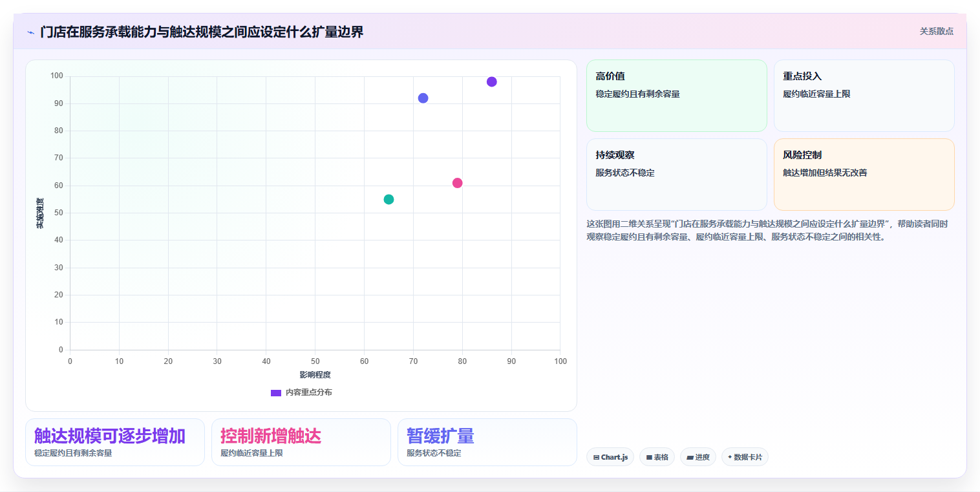Open the 持续观察 quadrant card
This screenshot has height=492, width=980.
click(676, 175)
